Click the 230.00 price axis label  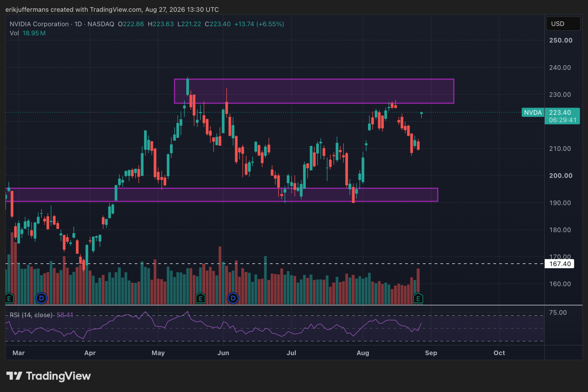coord(560,94)
